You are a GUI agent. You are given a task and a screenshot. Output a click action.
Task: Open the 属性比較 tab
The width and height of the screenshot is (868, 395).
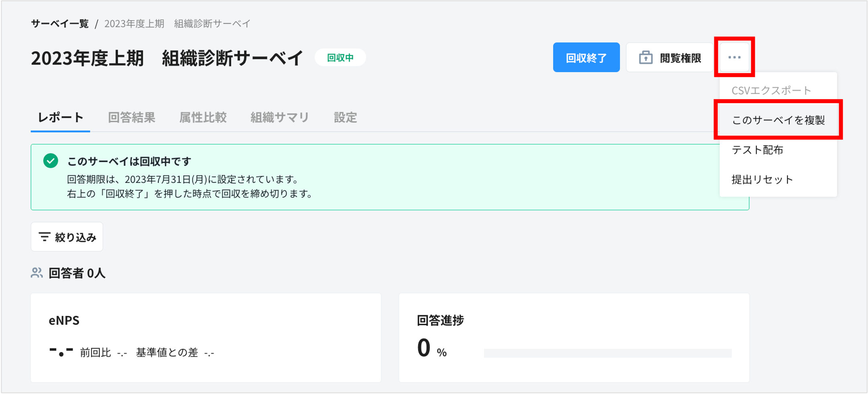tap(203, 117)
